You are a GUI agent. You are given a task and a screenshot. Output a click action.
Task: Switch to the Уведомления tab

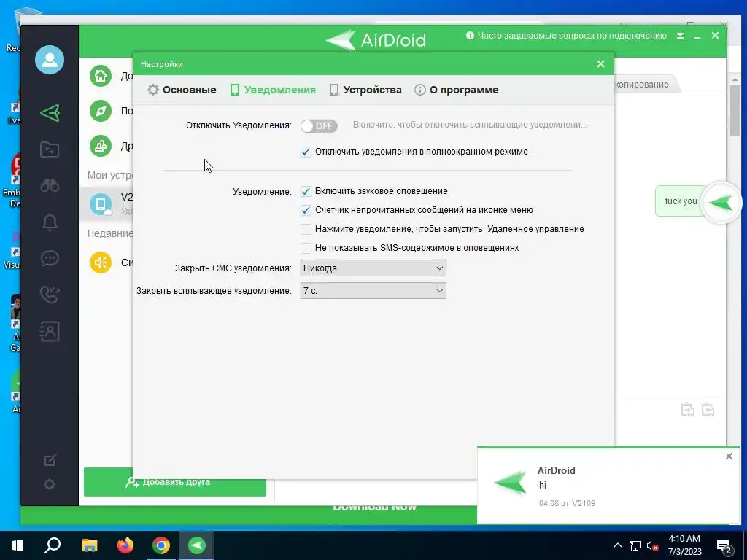pyautogui.click(x=273, y=90)
